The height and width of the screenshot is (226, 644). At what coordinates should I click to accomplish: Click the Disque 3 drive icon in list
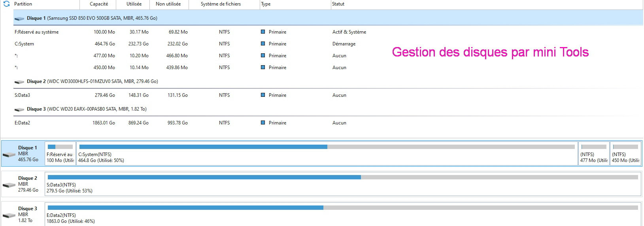pos(19,109)
